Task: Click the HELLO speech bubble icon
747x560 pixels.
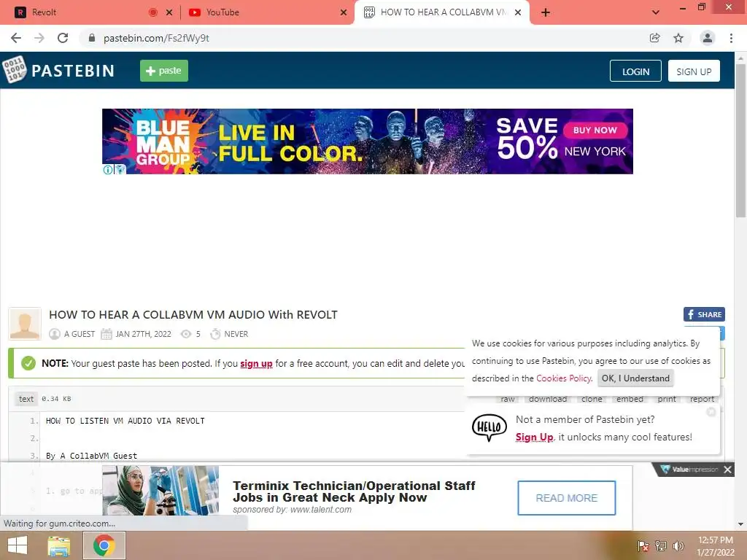Action: click(489, 427)
